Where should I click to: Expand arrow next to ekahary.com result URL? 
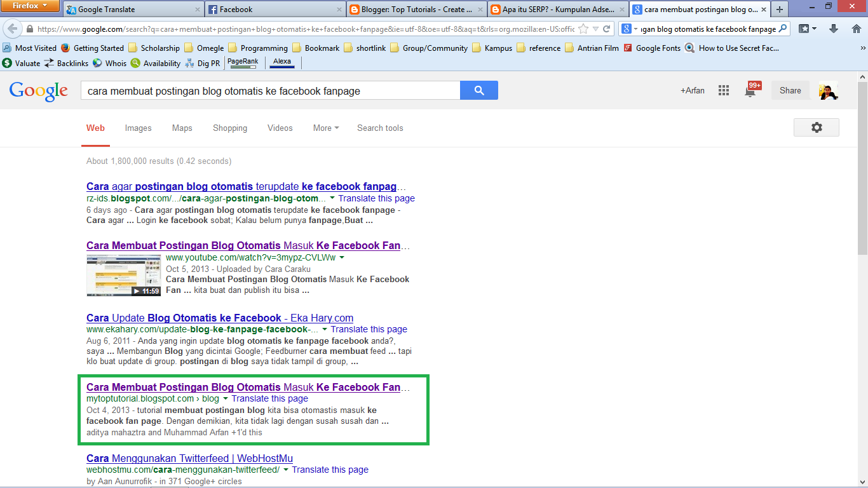325,330
